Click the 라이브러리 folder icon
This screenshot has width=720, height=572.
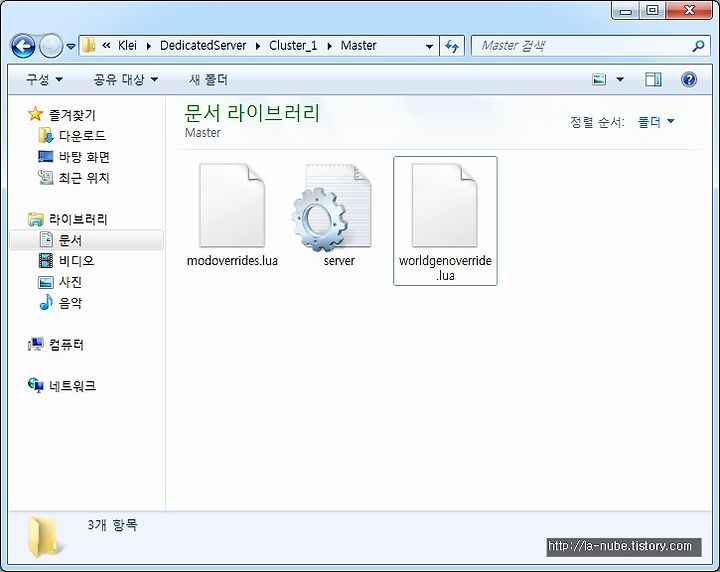click(35, 219)
